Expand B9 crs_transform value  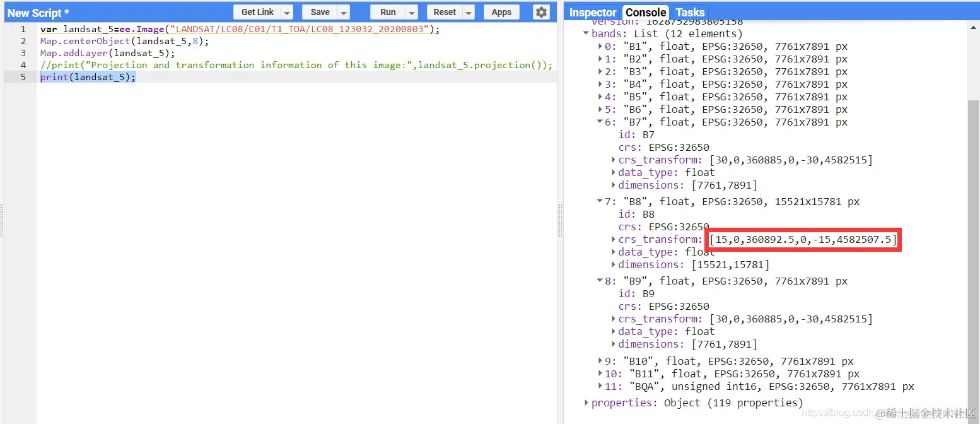point(614,319)
